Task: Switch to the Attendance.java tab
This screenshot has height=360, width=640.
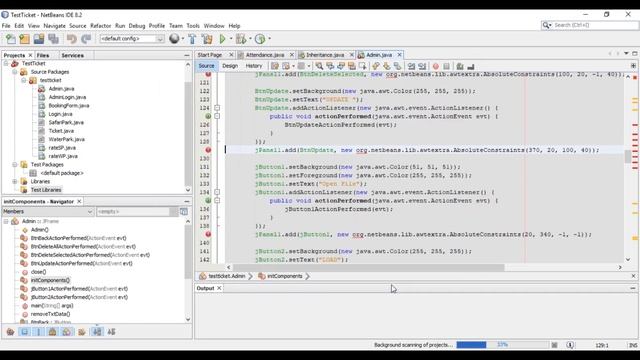Action: point(265,55)
